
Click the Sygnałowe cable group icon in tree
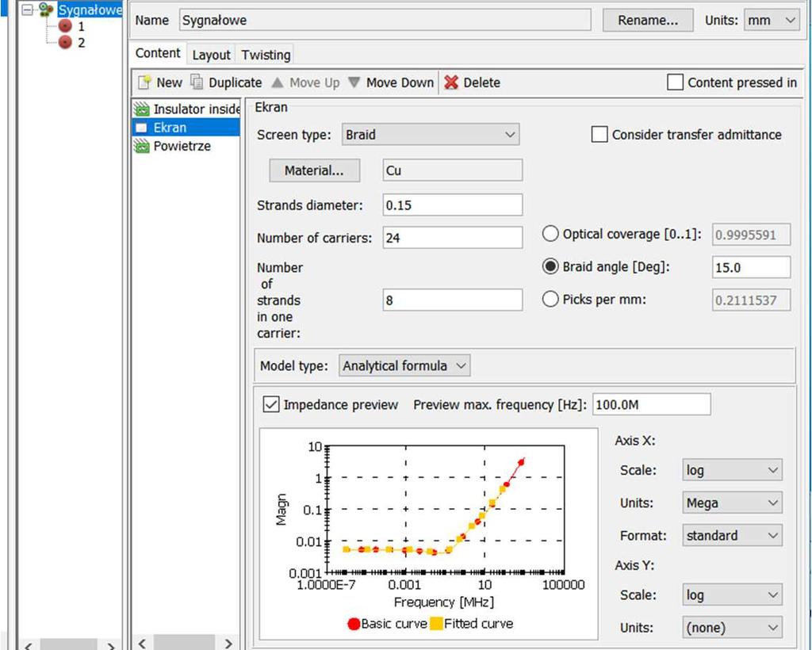(x=46, y=10)
